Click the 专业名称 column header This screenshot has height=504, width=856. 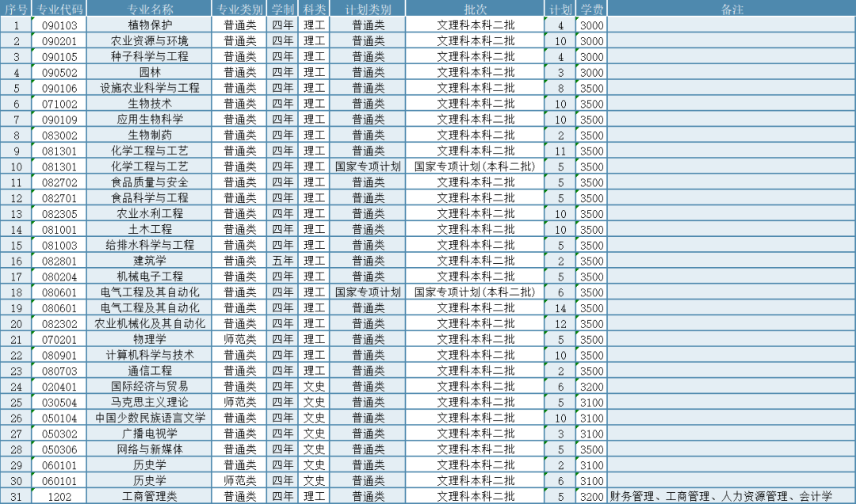point(150,9)
